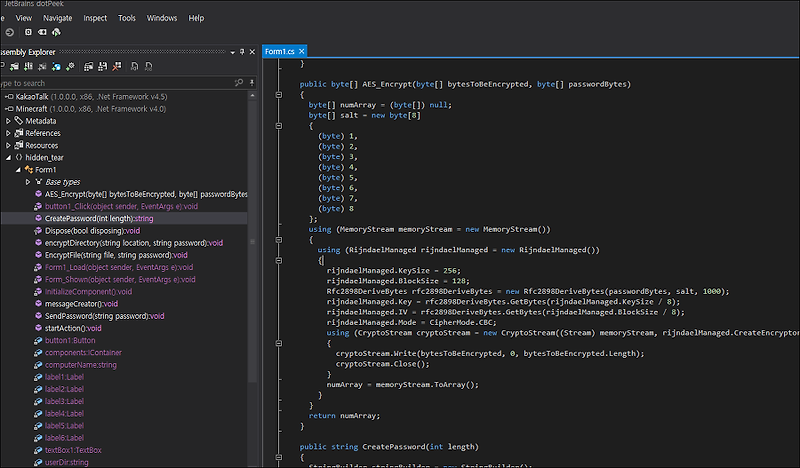This screenshot has height=468, width=800.
Task: Collapse the salt byte array code fold
Action: pos(279,126)
